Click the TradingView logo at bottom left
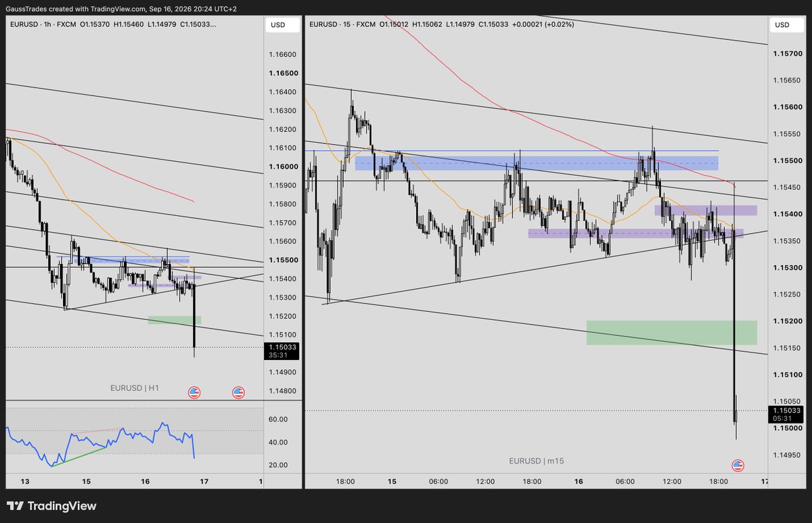Screen dimensions: 812x523 coord(51,506)
